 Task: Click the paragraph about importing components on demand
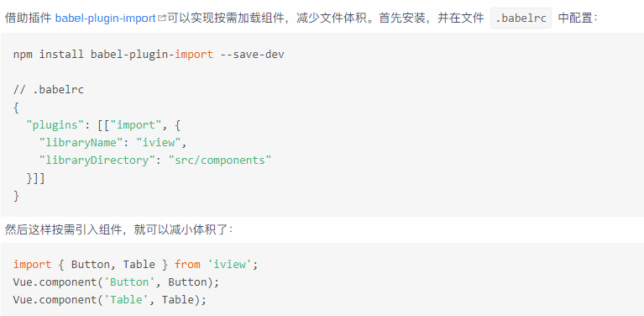click(119, 229)
